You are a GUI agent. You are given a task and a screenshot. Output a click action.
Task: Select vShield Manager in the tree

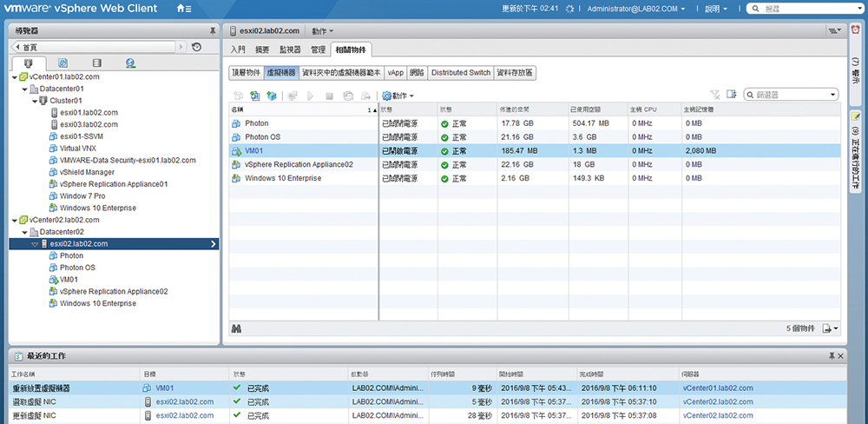click(87, 172)
